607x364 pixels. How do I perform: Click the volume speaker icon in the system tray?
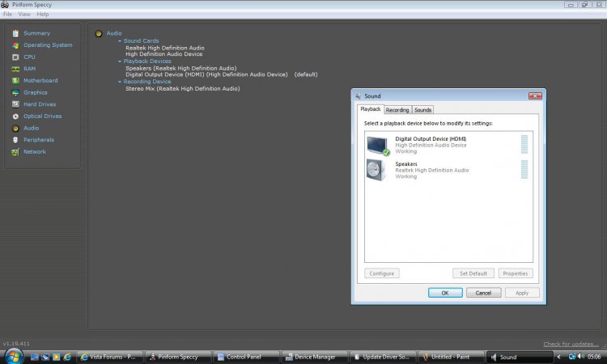coord(581,356)
